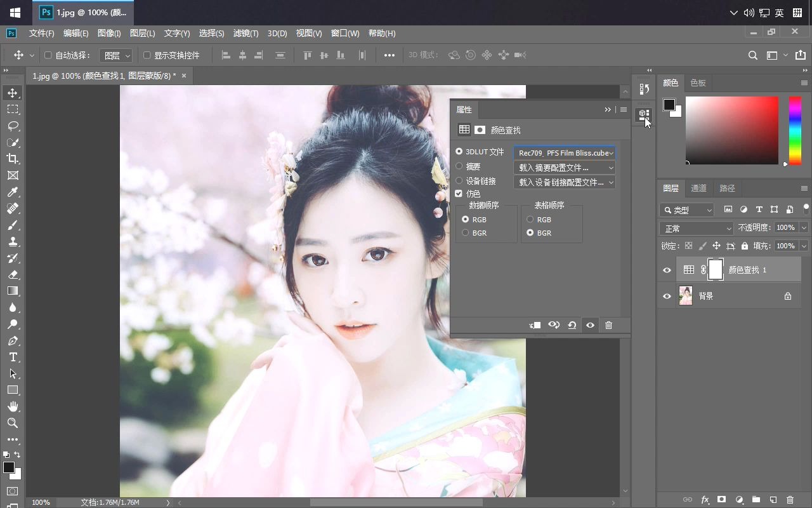The height and width of the screenshot is (508, 812).
Task: Choose RGB under 表格顺序
Action: [530, 220]
